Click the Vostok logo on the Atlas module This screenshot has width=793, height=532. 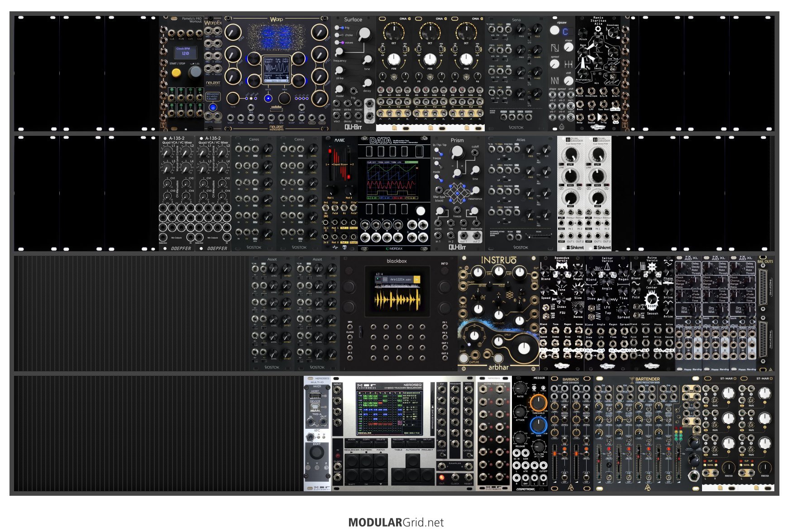click(x=521, y=248)
